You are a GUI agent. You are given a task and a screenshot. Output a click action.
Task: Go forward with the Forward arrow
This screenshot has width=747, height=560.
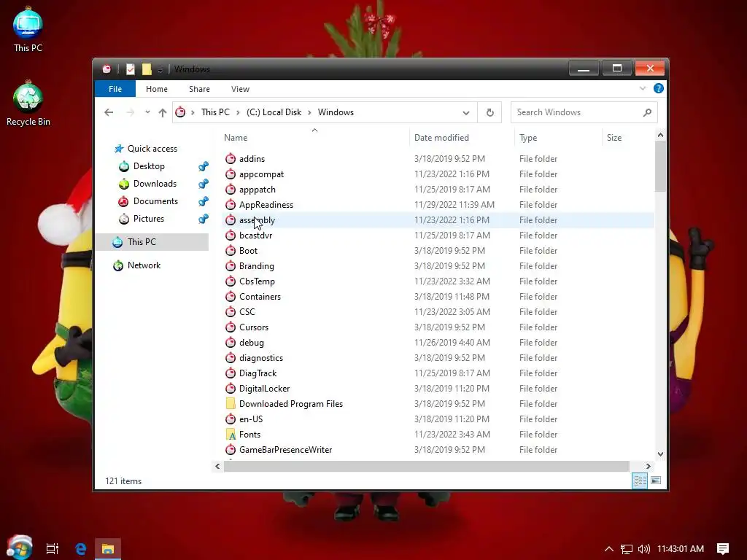[130, 112]
